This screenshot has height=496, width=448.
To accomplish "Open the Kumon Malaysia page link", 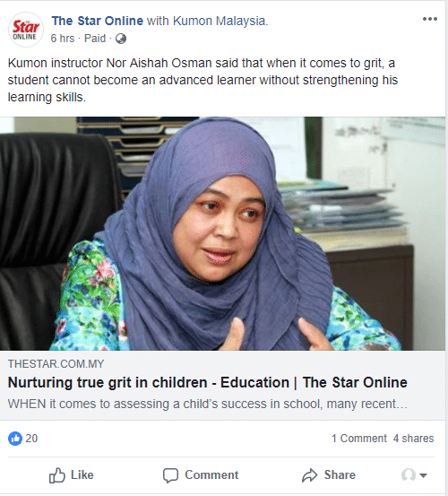I will (x=220, y=21).
